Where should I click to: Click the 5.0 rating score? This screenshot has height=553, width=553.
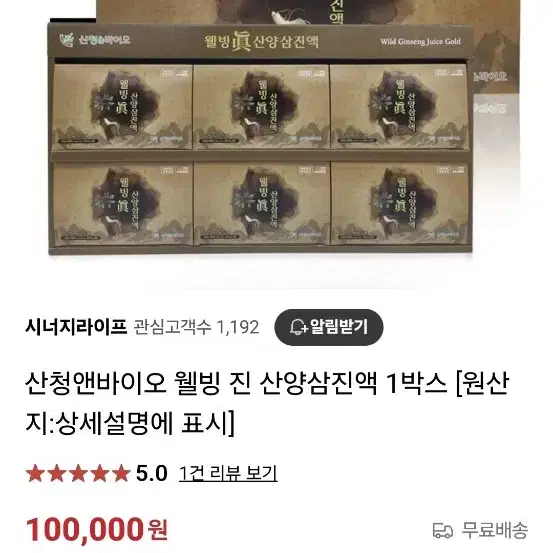pos(152,473)
